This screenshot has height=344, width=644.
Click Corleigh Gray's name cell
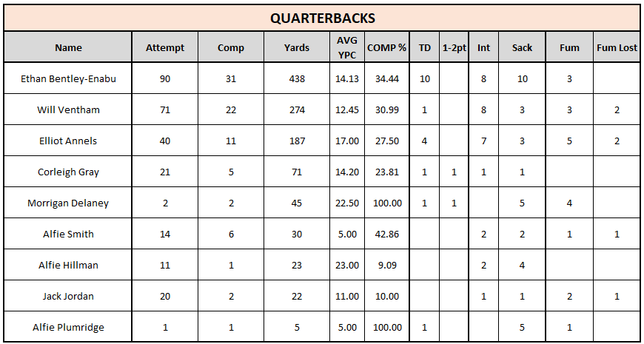pos(68,172)
